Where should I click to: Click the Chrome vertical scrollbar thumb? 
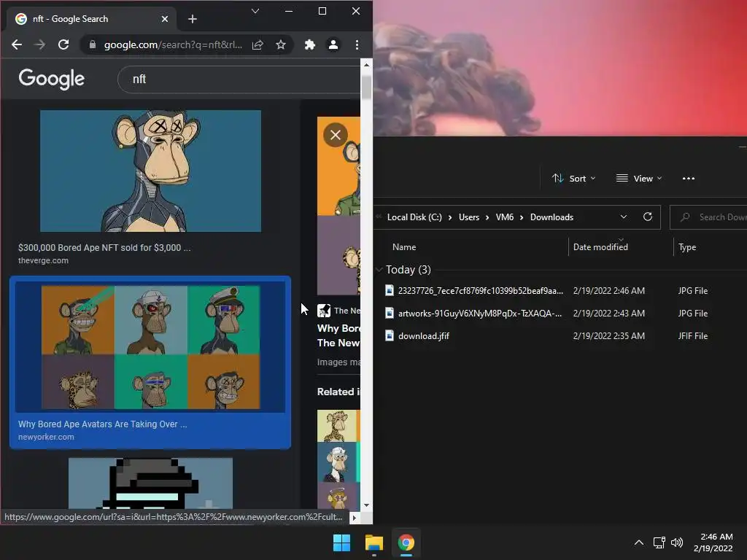tap(366, 87)
